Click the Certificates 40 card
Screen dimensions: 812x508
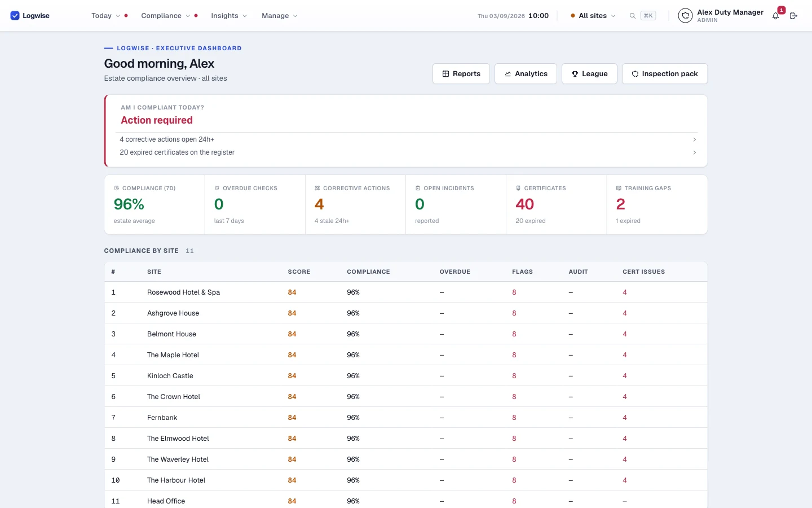(556, 204)
